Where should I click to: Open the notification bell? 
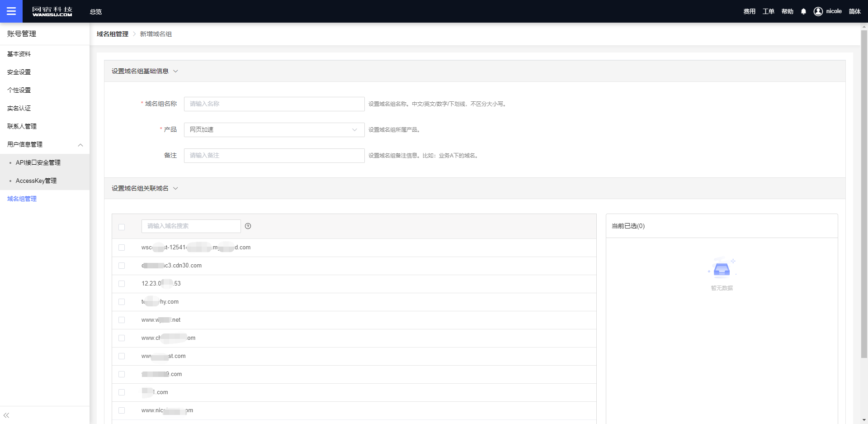point(803,11)
